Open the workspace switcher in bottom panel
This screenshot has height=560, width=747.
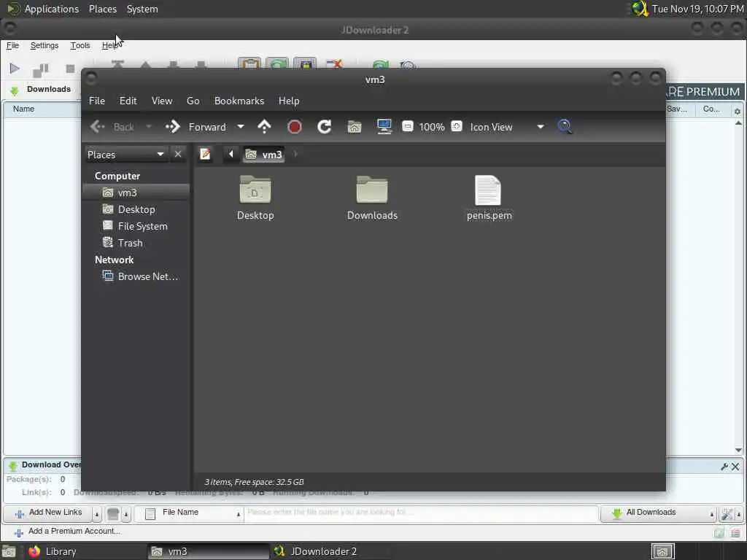pos(662,551)
